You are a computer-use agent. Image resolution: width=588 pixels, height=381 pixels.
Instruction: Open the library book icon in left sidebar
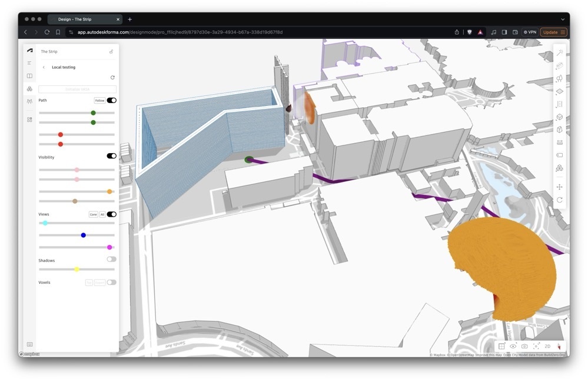(x=29, y=76)
